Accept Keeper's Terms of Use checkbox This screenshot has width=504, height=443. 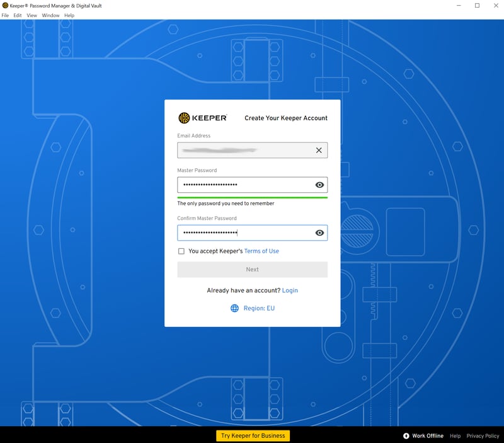point(181,251)
